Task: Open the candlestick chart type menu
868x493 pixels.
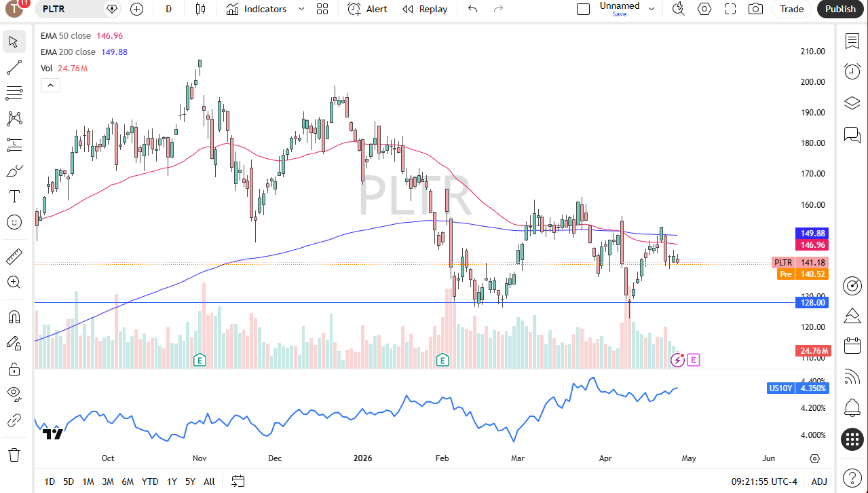Action: coord(200,9)
